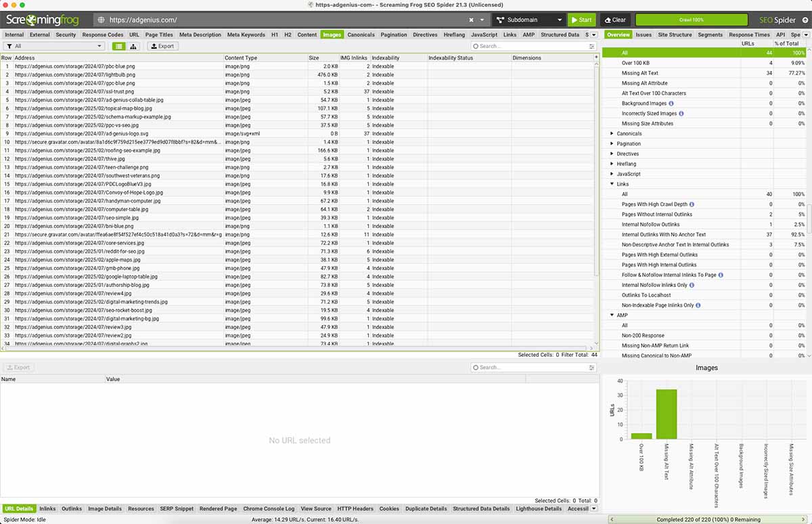Viewport: 812px width, 524px height.
Task: Open the URL bar history dropdown arrow
Action: (x=482, y=20)
